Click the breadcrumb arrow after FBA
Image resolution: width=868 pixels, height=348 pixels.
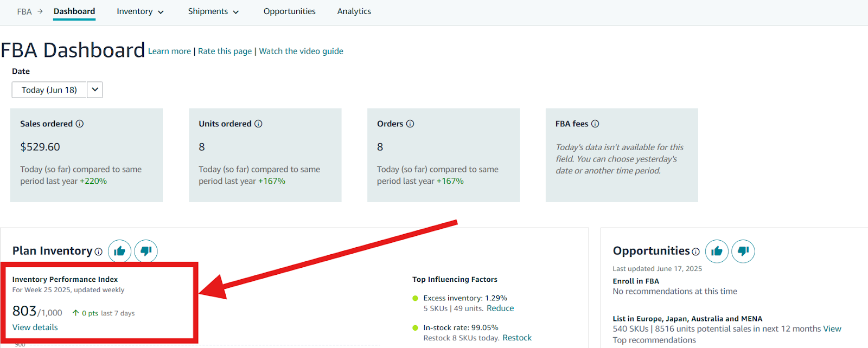pos(40,11)
